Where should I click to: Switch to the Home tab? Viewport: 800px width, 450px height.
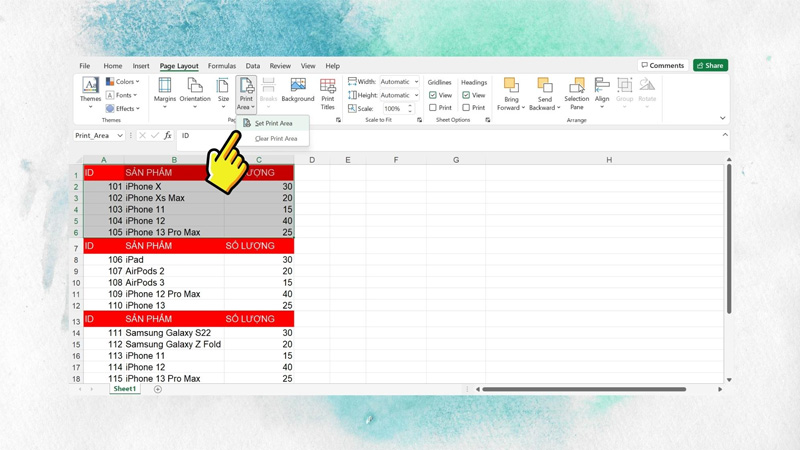113,66
